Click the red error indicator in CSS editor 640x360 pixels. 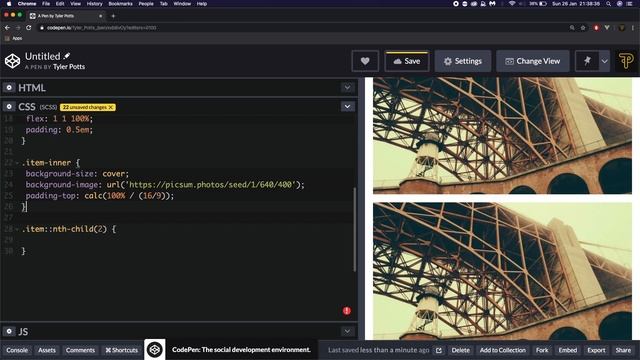tap(347, 311)
